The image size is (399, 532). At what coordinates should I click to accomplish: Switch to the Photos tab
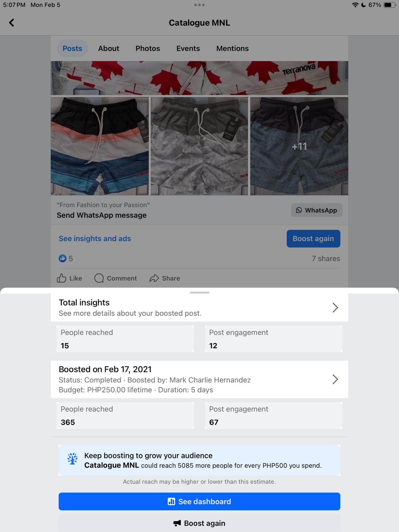(x=148, y=49)
